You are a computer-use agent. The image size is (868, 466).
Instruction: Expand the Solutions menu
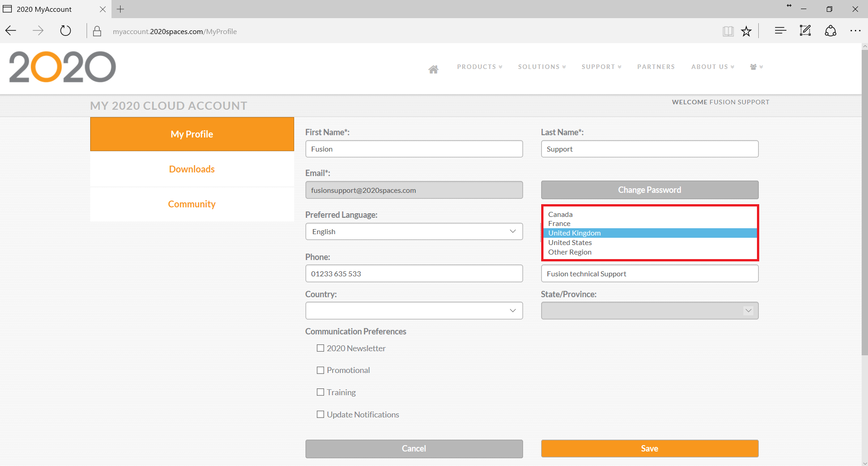[x=542, y=67]
